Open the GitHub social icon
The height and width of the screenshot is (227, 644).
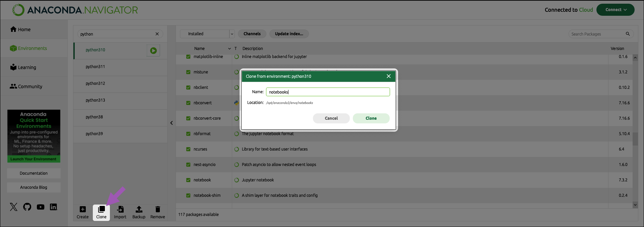tap(27, 207)
